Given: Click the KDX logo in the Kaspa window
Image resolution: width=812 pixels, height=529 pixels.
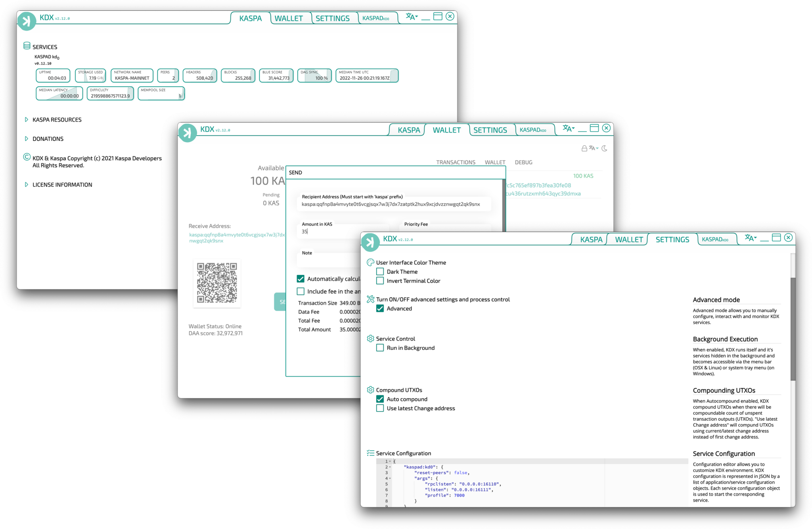Looking at the screenshot, I should click(27, 21).
